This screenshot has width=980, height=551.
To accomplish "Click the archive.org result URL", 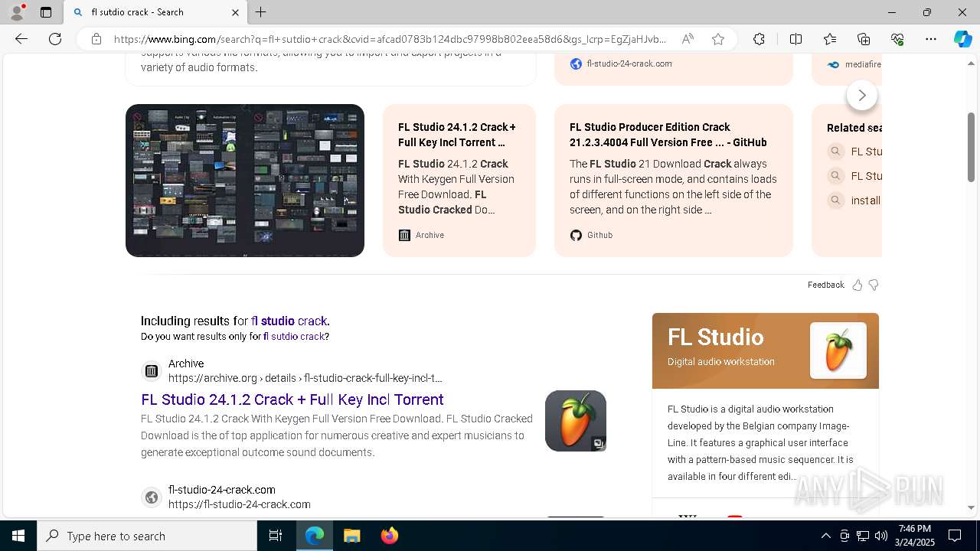I will (x=305, y=378).
